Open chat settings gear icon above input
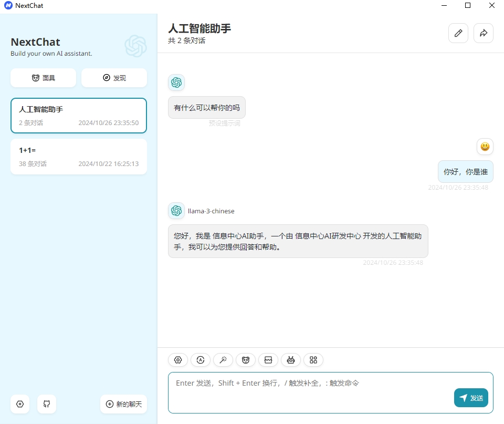Viewport: 504px width, 424px height. [178, 360]
